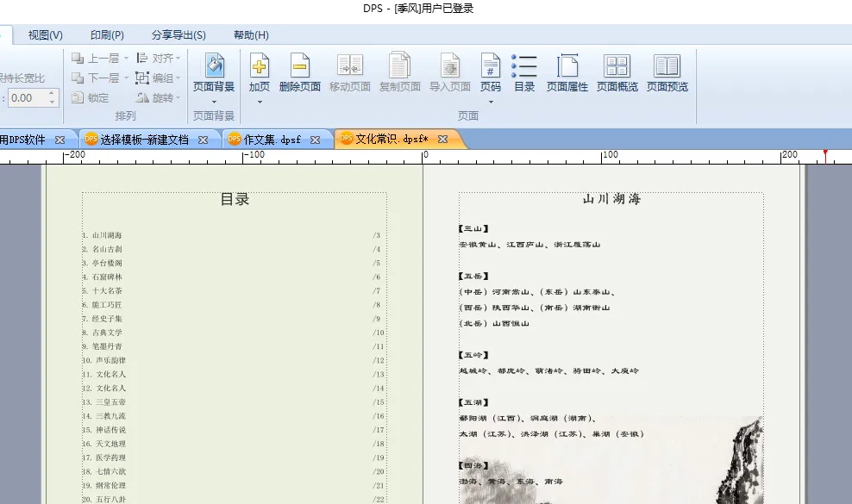852x504 pixels.
Task: Click the red marker on the horizontal ruler
Action: [x=825, y=155]
